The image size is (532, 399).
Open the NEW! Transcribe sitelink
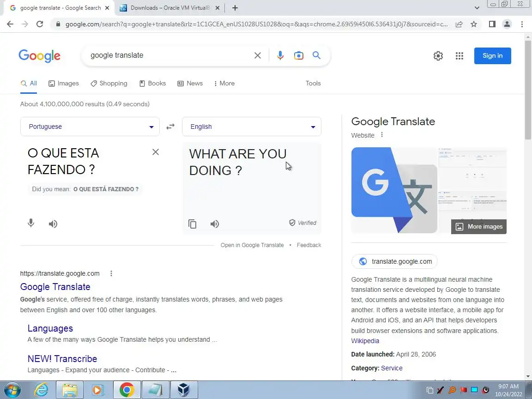click(x=62, y=359)
